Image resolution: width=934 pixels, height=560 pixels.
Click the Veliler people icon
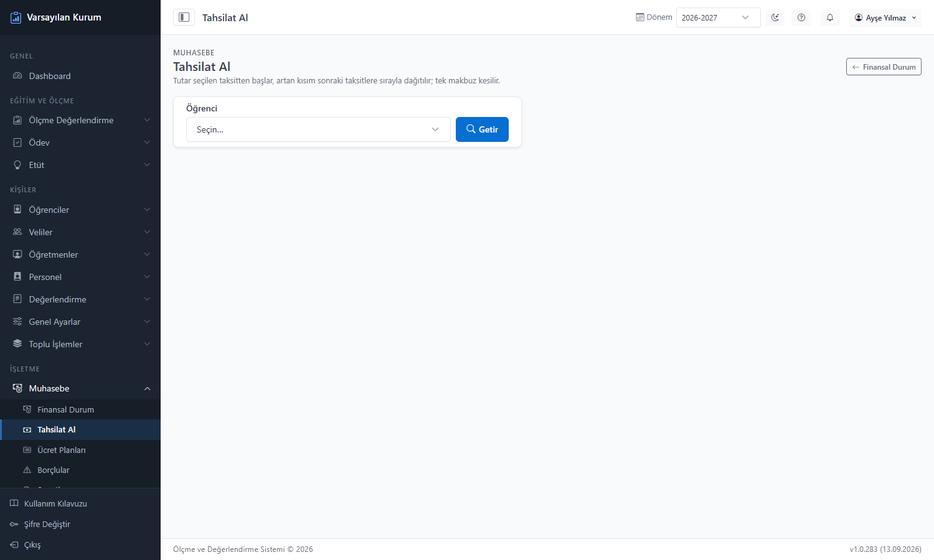[17, 232]
